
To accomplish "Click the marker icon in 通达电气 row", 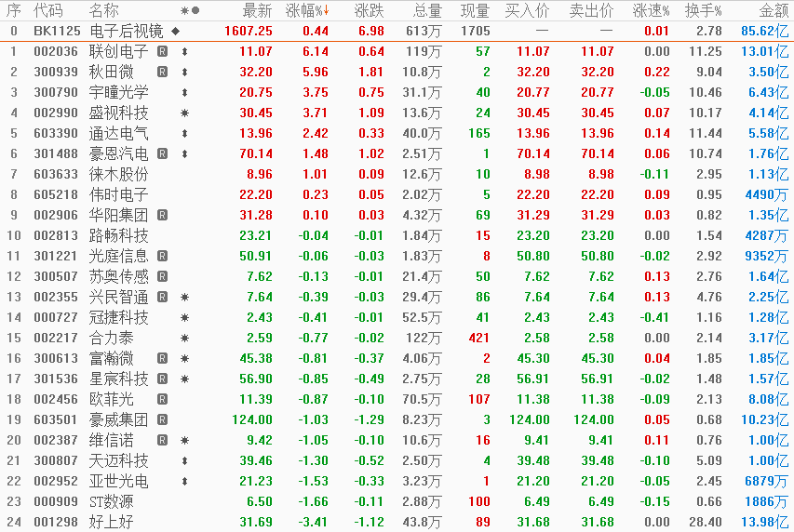I will click(x=185, y=134).
